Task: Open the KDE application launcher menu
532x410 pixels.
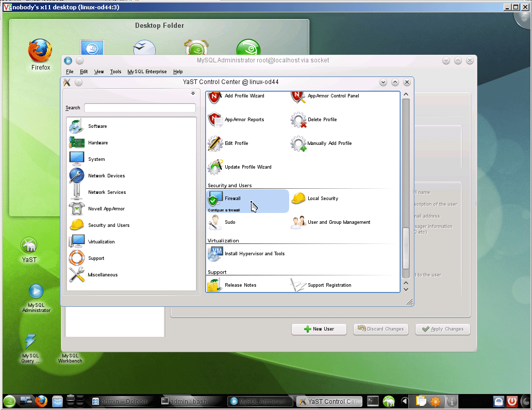Action: 9,402
